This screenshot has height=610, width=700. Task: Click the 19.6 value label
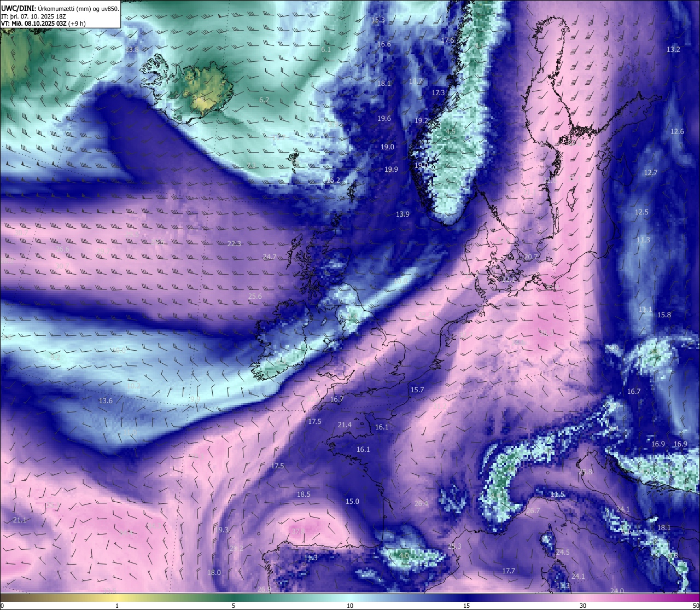[384, 119]
